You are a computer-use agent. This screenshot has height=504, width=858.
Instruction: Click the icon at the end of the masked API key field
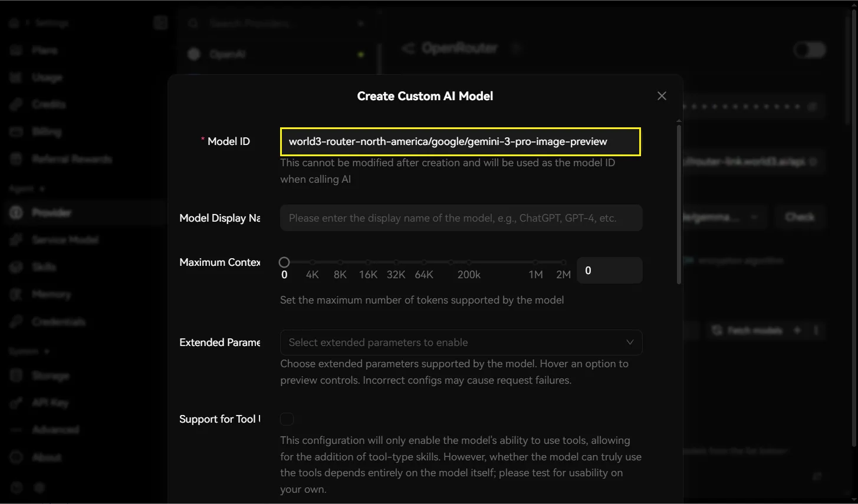click(813, 107)
